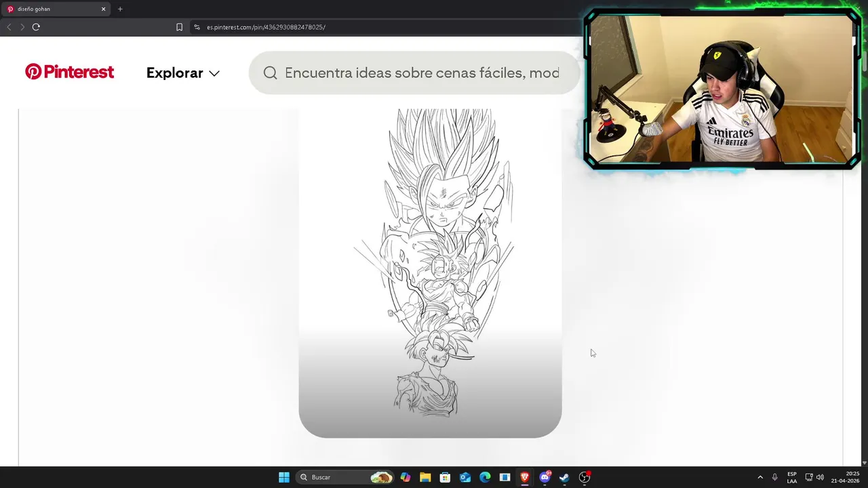Open Microsoft Edge from the taskbar
This screenshot has height=488, width=868.
click(485, 477)
